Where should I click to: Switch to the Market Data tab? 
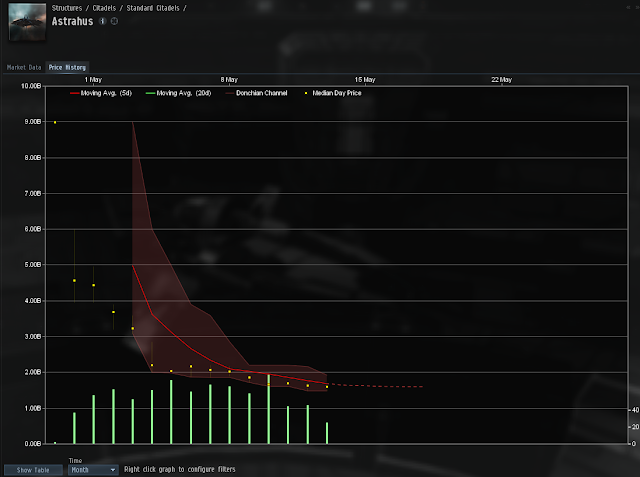[24, 67]
